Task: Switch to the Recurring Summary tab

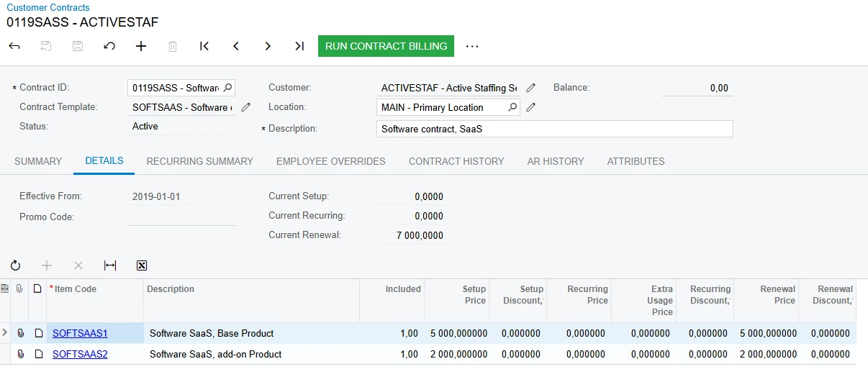Action: pos(199,161)
